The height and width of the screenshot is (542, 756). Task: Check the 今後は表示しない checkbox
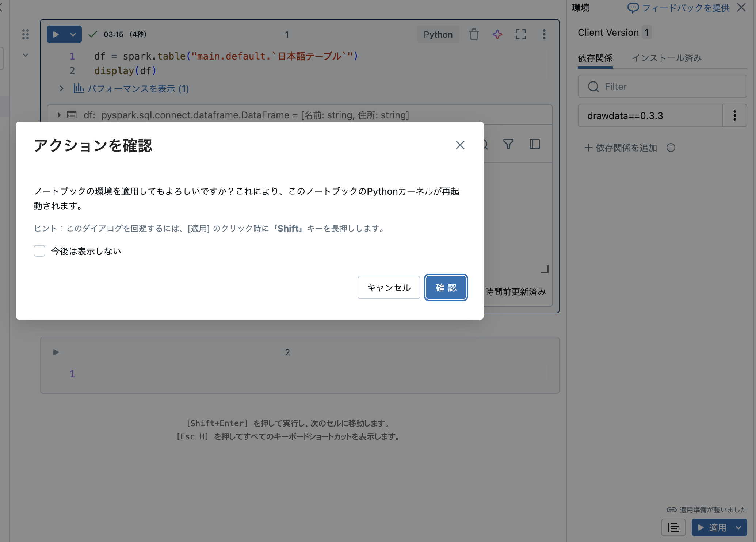click(x=39, y=251)
